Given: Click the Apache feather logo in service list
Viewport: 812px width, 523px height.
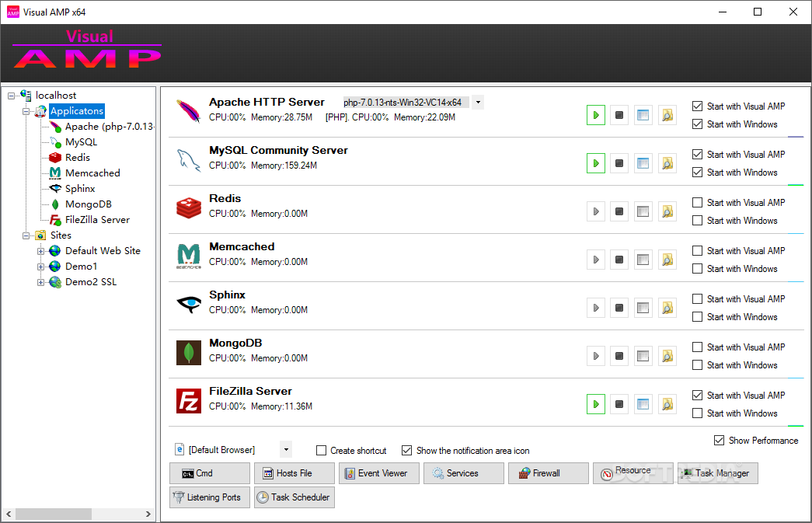Looking at the screenshot, I should 189,111.
